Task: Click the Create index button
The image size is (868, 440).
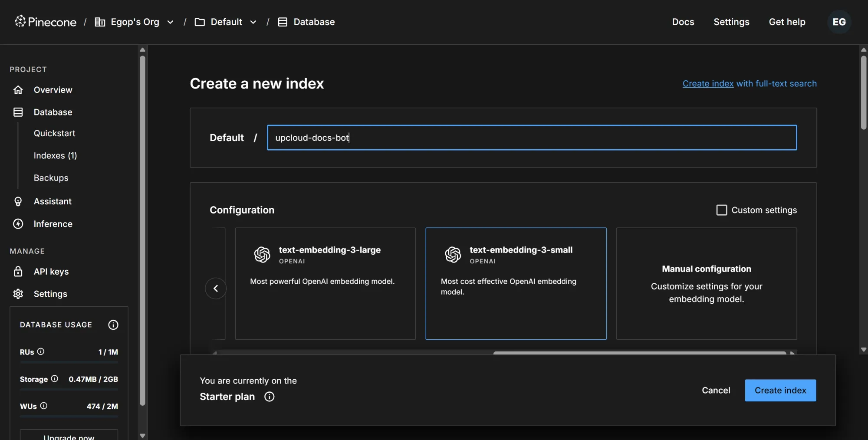Action: (x=780, y=391)
